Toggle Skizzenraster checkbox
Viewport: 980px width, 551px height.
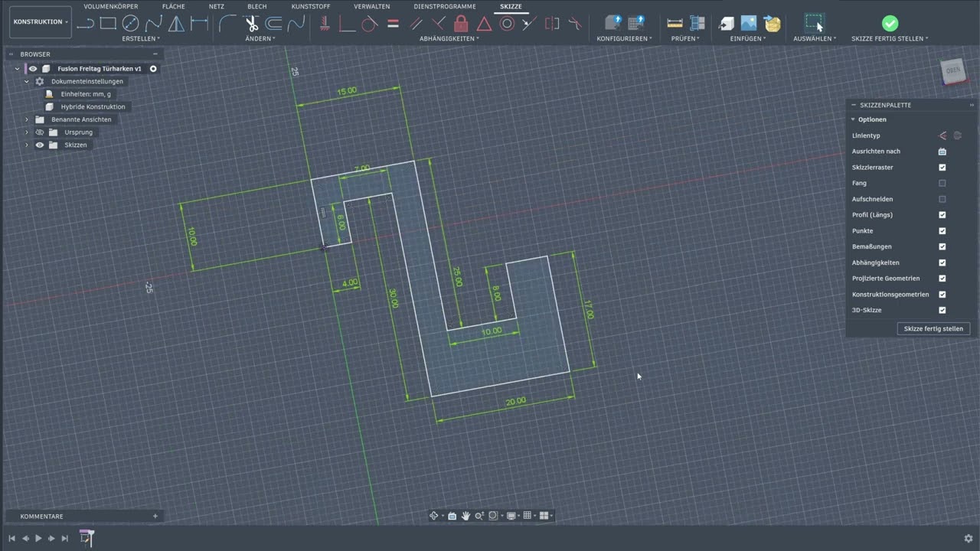click(x=942, y=168)
